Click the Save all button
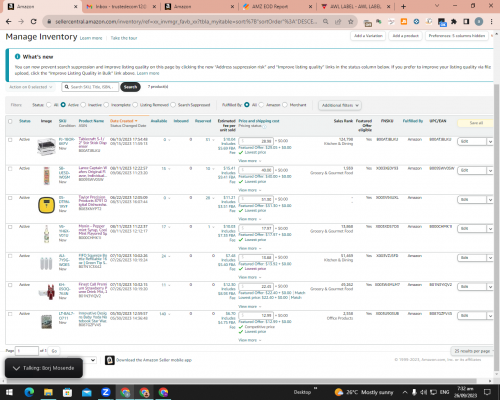This screenshot has height=400, width=500. [x=476, y=123]
